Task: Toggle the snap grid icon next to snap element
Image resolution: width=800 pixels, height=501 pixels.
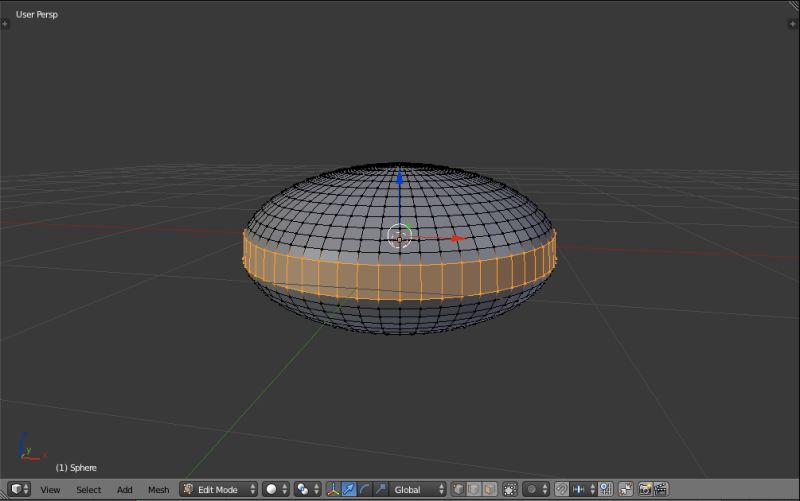Action: pos(606,489)
